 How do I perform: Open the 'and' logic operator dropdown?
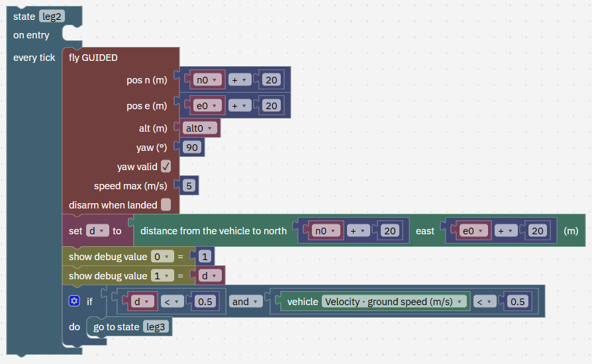246,301
